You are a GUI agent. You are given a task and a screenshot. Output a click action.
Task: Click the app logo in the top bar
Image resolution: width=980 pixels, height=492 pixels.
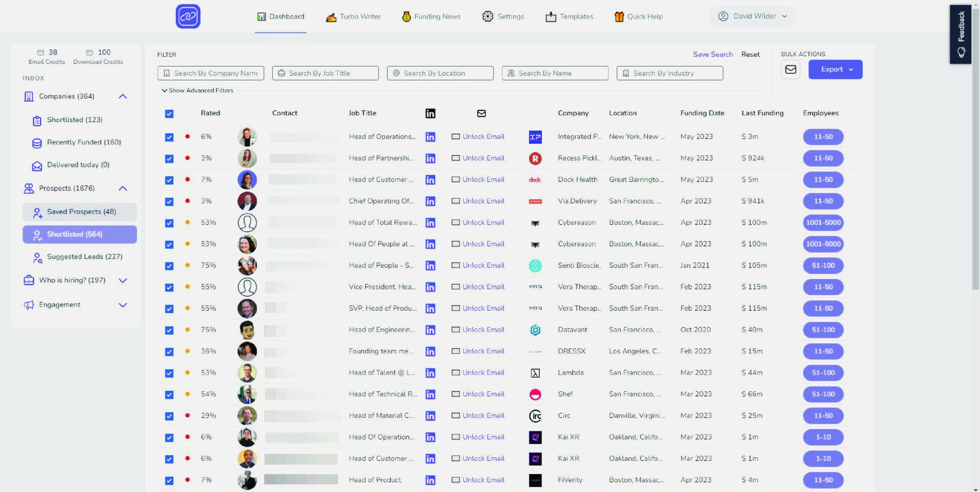point(187,16)
